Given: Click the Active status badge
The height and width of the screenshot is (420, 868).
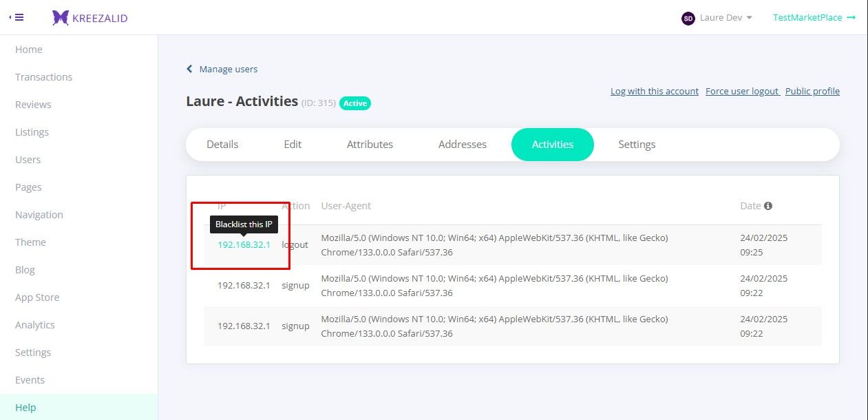Looking at the screenshot, I should [355, 103].
